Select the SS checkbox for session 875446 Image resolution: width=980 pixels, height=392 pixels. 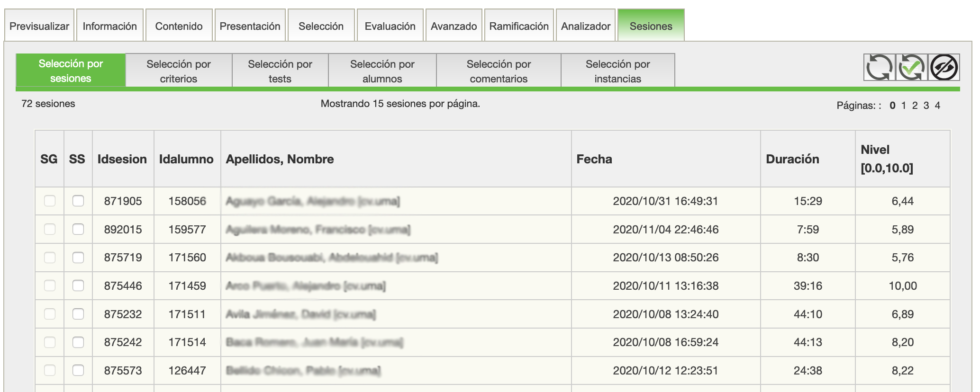(x=78, y=285)
